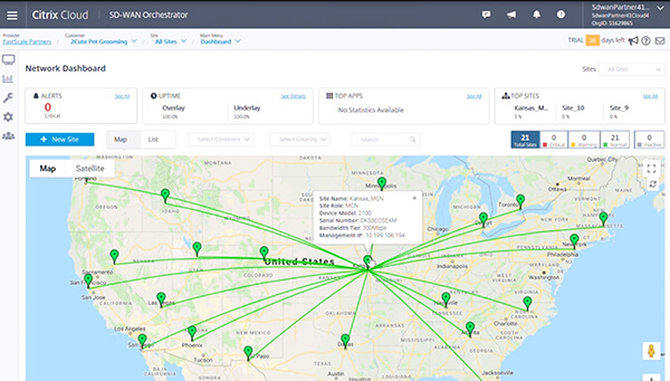The image size is (670, 381).
Task: Click the map refresh icon
Action: coord(652,184)
